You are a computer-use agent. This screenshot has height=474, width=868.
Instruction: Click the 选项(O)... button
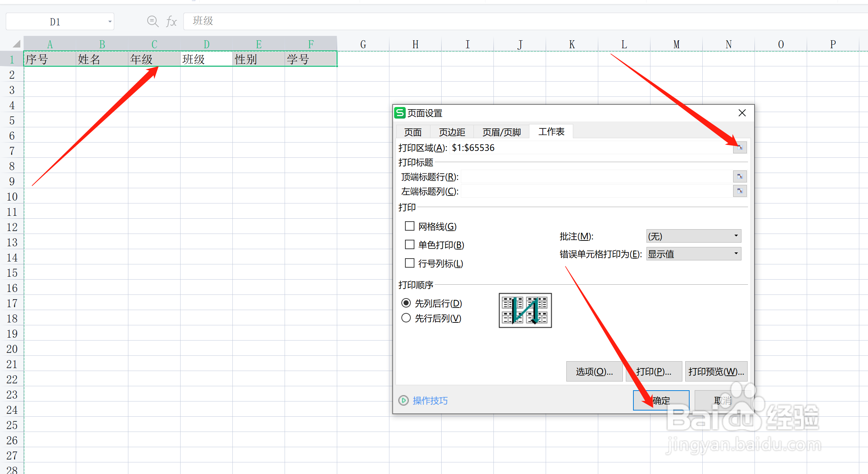594,371
